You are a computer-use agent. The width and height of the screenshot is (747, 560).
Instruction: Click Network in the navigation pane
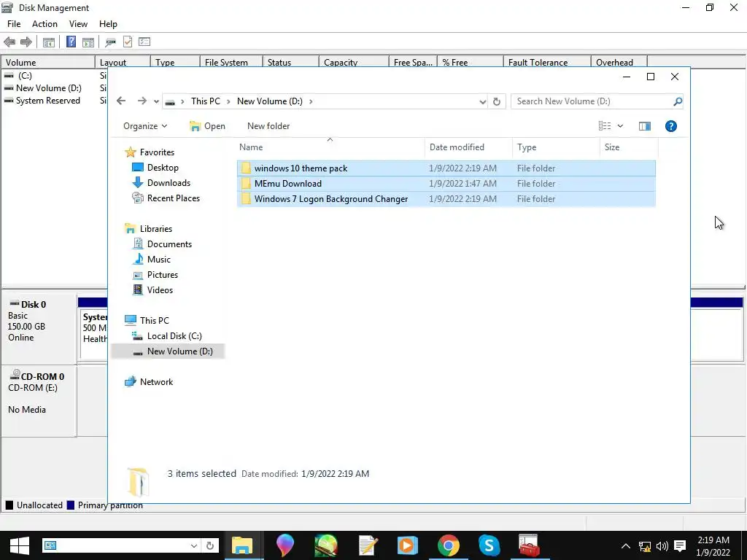tap(156, 382)
